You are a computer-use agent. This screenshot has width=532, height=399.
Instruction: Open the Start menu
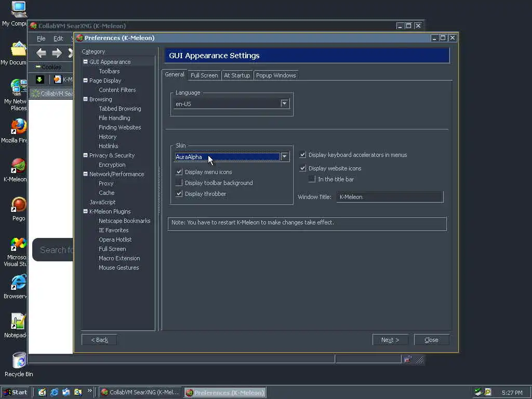click(15, 392)
